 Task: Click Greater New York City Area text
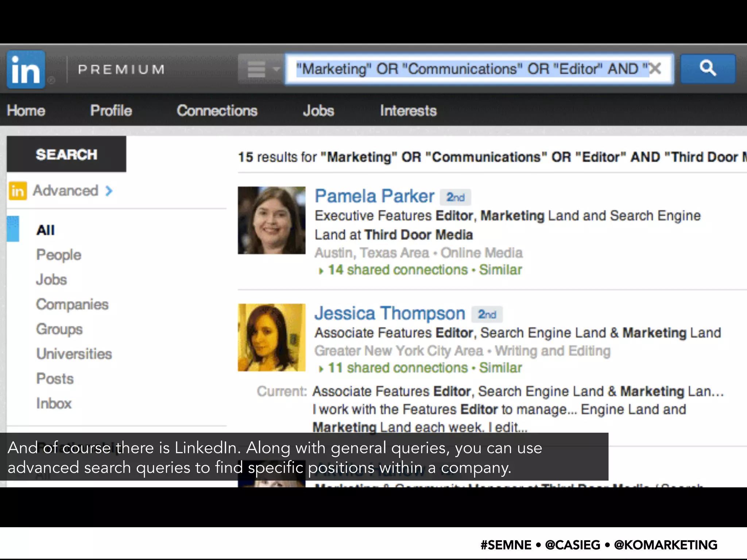[x=399, y=351]
